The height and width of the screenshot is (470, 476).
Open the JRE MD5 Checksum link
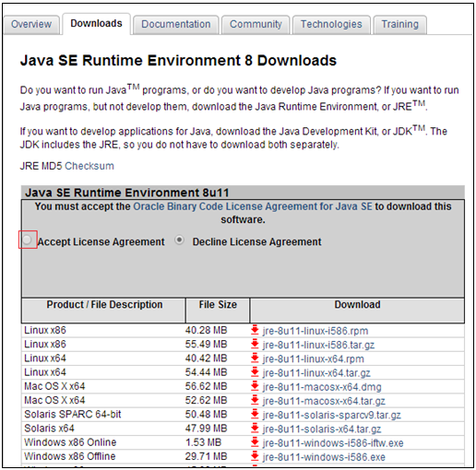click(x=89, y=166)
